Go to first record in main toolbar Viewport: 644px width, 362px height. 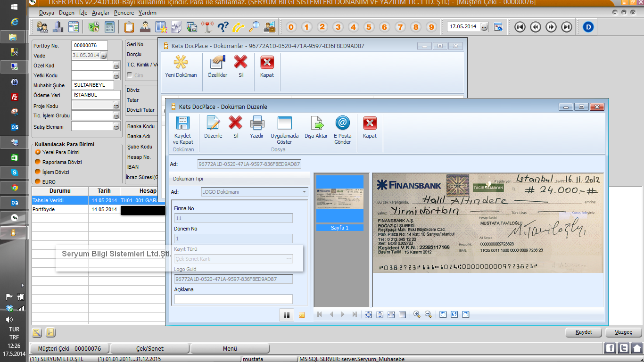(520, 27)
